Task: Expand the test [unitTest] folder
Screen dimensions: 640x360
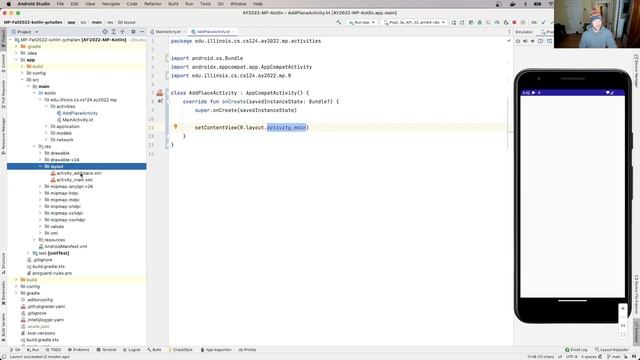Action: [29, 253]
